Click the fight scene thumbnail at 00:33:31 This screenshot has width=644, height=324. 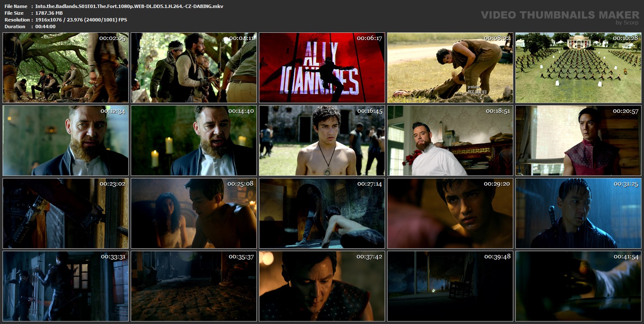66,286
